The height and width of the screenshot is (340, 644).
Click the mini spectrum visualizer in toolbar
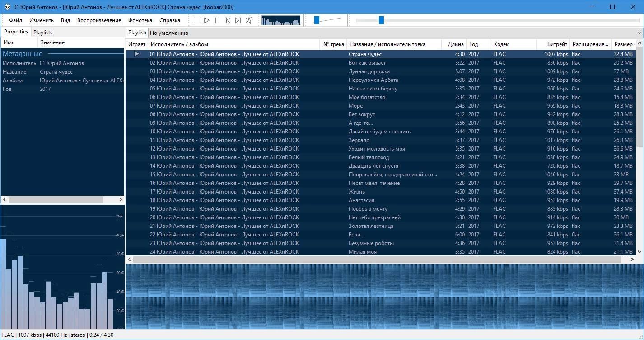point(281,20)
